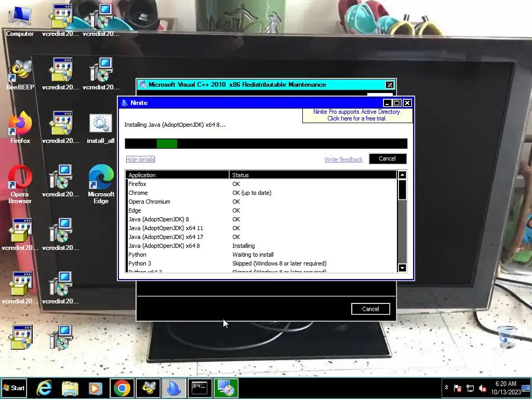
Task: Select the Recycle Bin on the desktop
Action: 508,337
